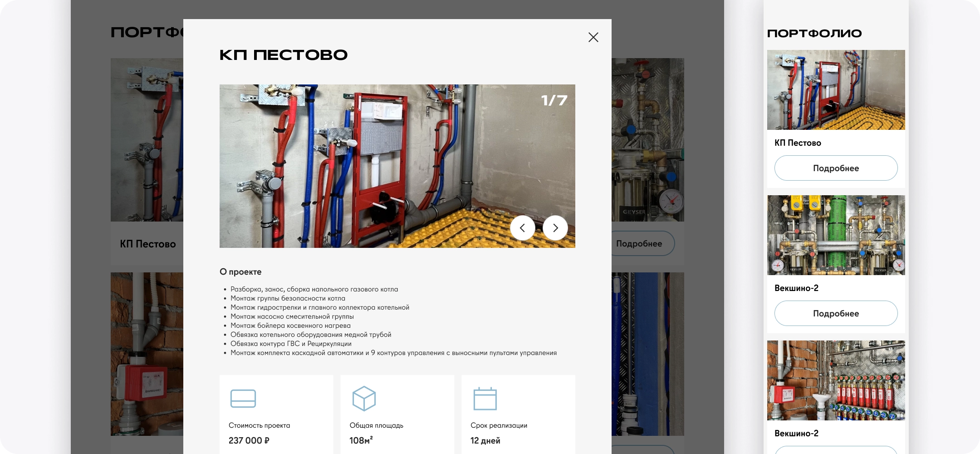The height and width of the screenshot is (454, 980).
Task: Open first Векшино-2 manifold photo in mobile view
Action: coord(836,235)
